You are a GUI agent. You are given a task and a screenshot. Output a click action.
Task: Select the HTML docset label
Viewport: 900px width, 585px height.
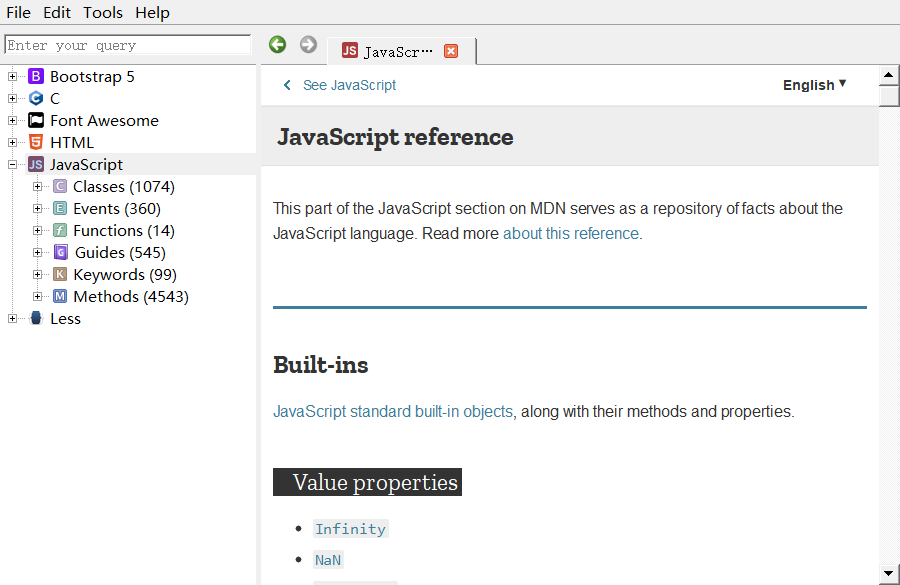pos(72,142)
